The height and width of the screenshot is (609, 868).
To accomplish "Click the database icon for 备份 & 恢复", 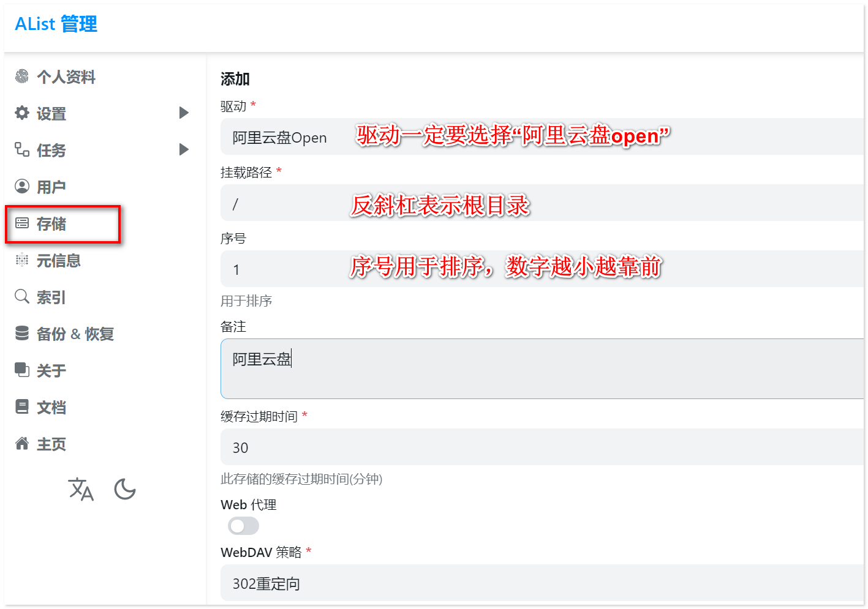I will (x=22, y=334).
